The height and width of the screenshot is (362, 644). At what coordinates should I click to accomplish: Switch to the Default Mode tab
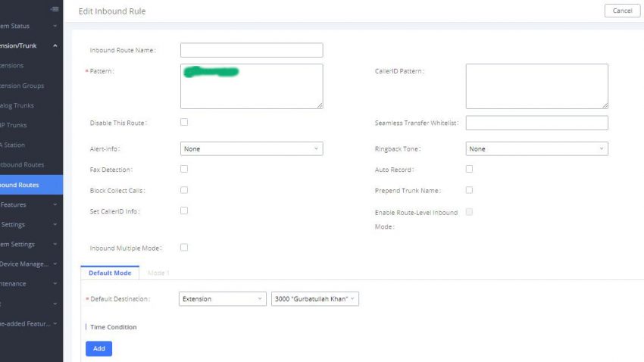pos(110,273)
